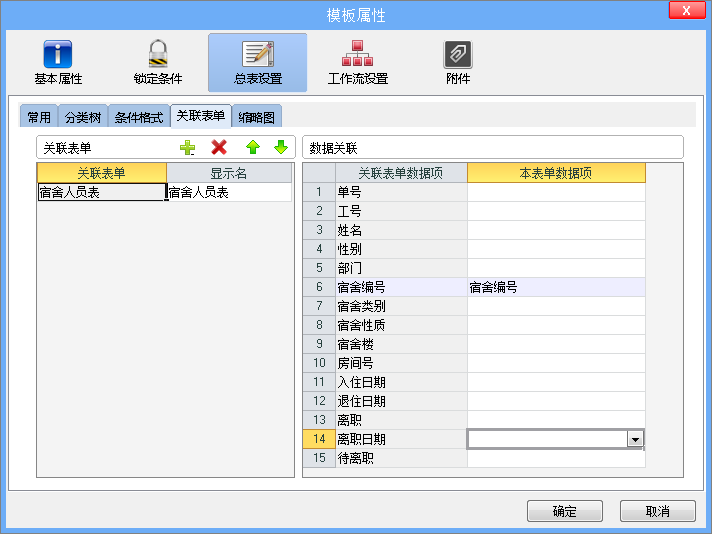Cancel with the 取消 button
The height and width of the screenshot is (534, 712).
click(658, 511)
